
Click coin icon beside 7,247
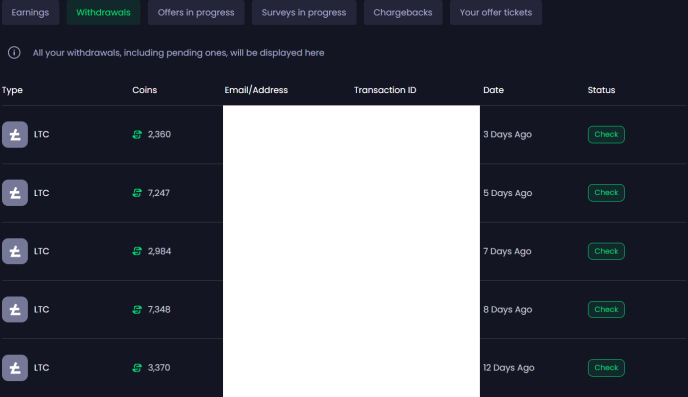137,193
